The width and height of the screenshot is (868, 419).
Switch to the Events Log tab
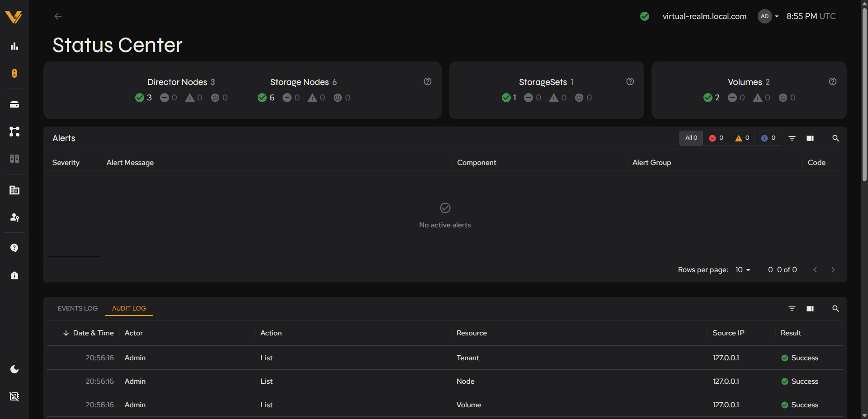(x=78, y=308)
